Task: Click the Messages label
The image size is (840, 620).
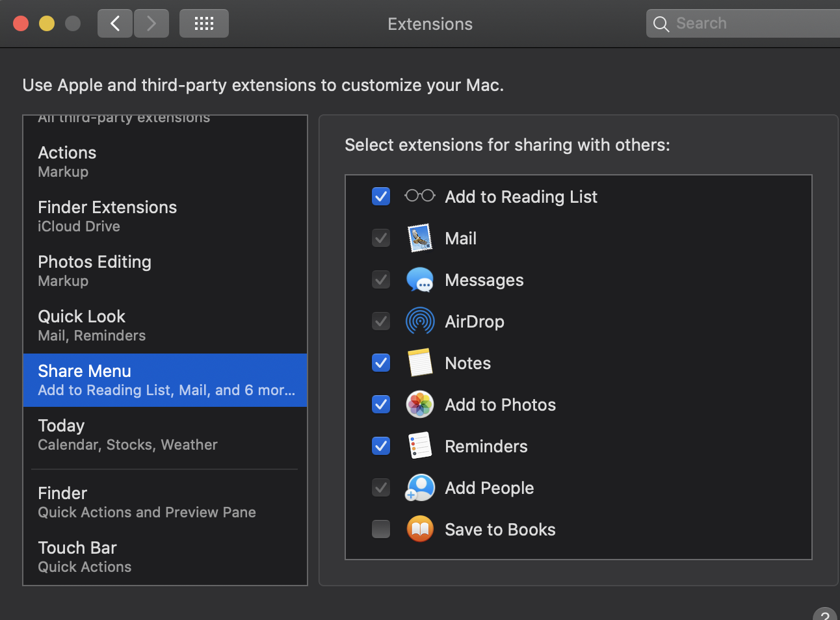Action: click(x=484, y=280)
